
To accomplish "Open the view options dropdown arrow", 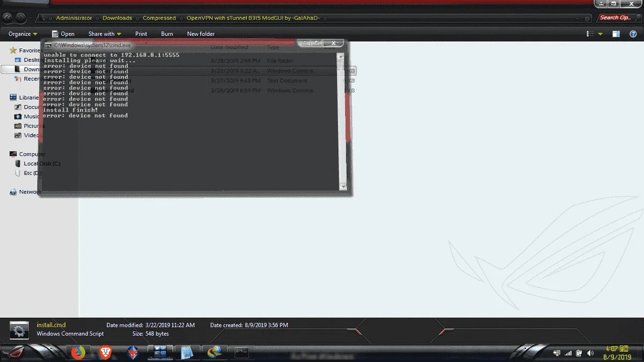I will pyautogui.click(x=601, y=34).
